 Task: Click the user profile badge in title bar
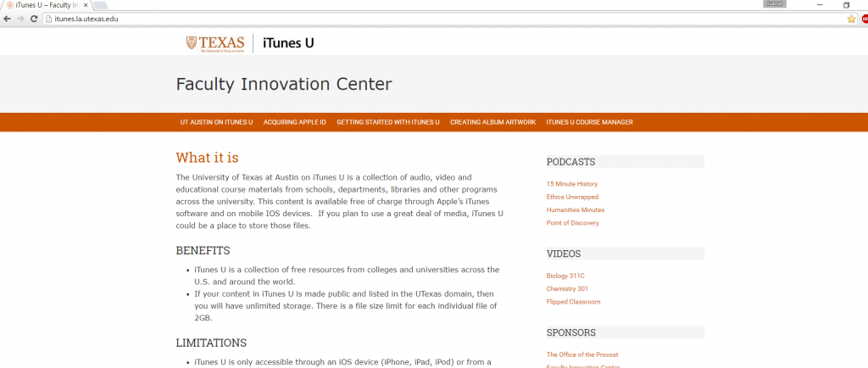click(x=775, y=4)
